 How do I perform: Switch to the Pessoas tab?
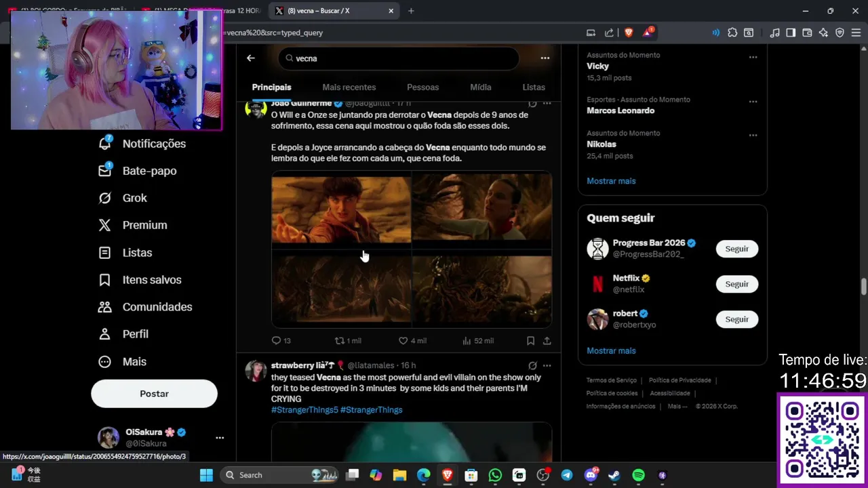click(423, 87)
